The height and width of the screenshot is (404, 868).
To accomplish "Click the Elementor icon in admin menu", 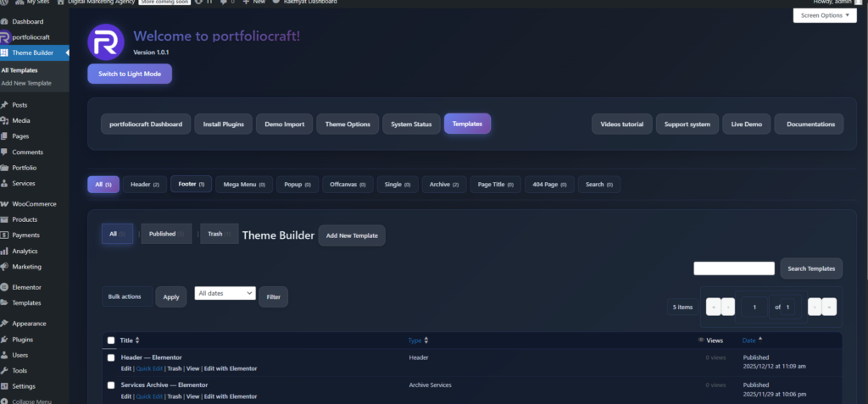I will point(5,287).
